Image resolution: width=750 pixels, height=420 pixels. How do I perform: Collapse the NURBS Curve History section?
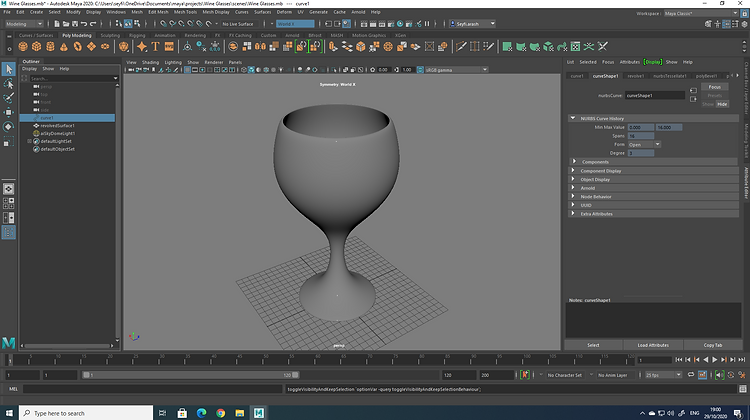click(573, 118)
